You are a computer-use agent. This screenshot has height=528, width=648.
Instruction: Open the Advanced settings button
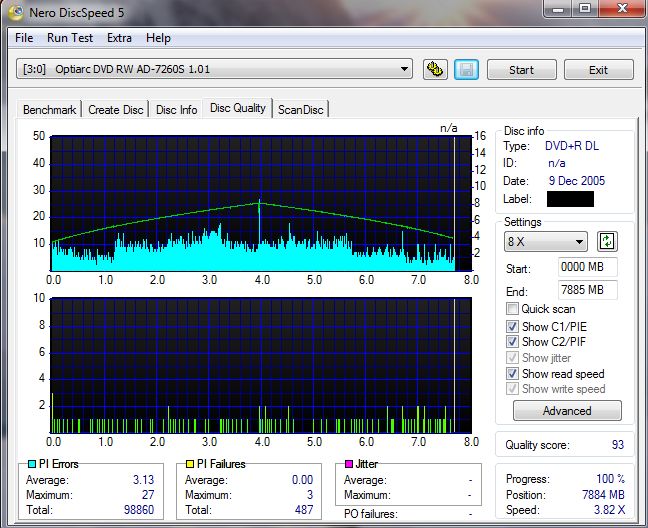pos(567,411)
